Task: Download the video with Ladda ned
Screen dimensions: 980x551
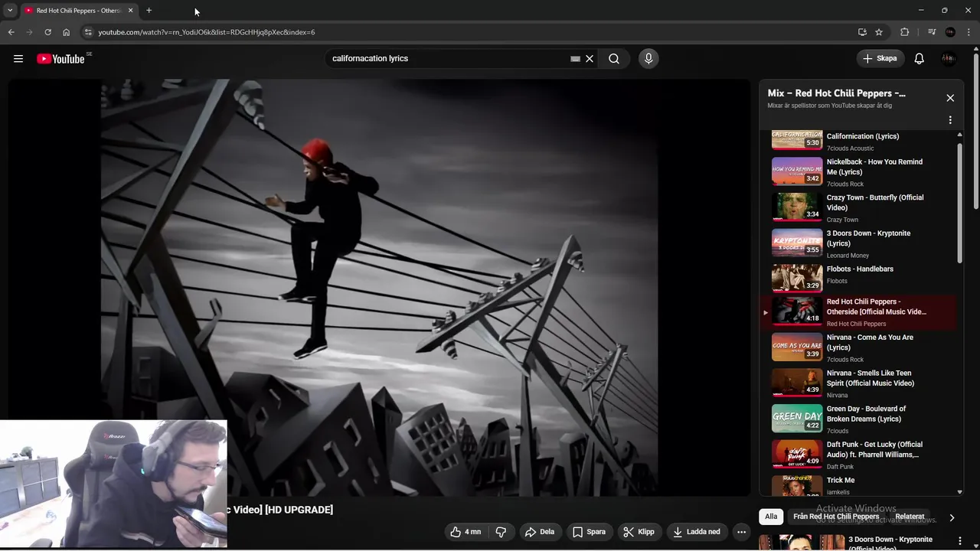Action: click(697, 532)
